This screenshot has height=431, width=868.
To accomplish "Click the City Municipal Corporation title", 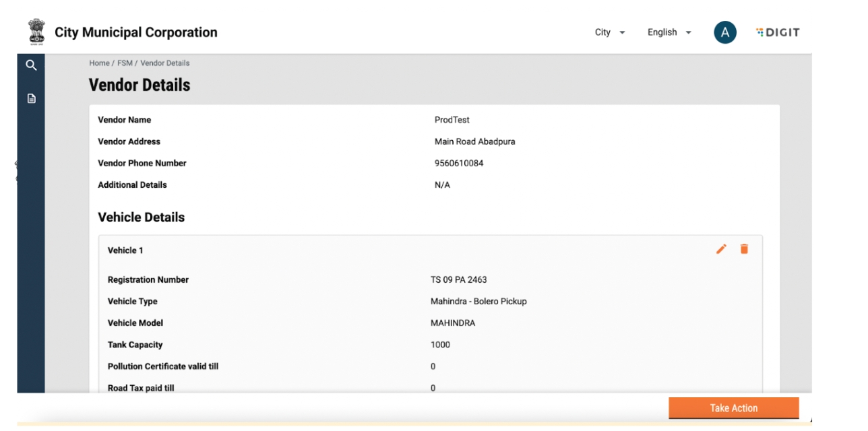I will pos(136,32).
